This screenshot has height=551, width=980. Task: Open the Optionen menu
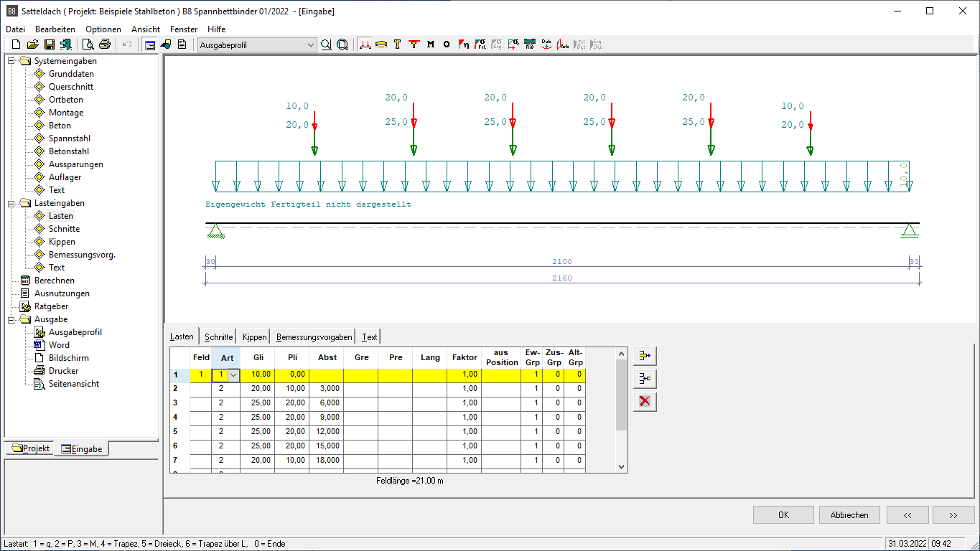(x=103, y=29)
